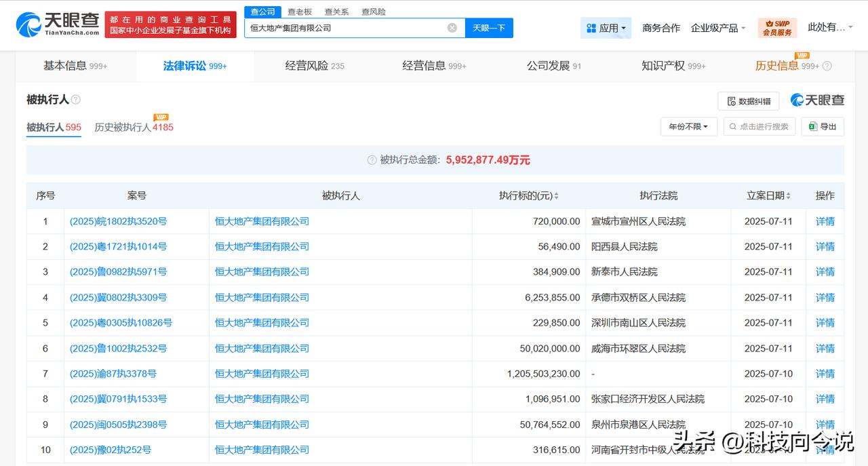Image resolution: width=868 pixels, height=466 pixels.
Task: Open 详情 for 深圳市南山区人民法院 row
Action: [x=825, y=323]
